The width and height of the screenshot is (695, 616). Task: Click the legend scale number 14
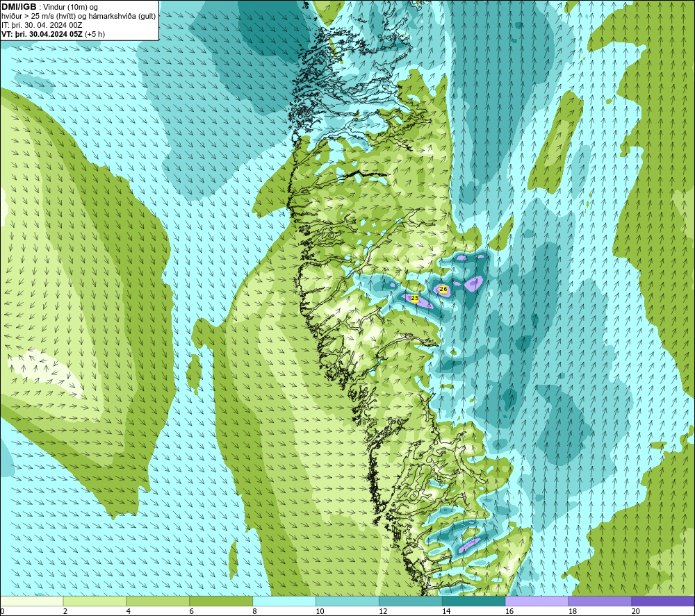pyautogui.click(x=446, y=611)
